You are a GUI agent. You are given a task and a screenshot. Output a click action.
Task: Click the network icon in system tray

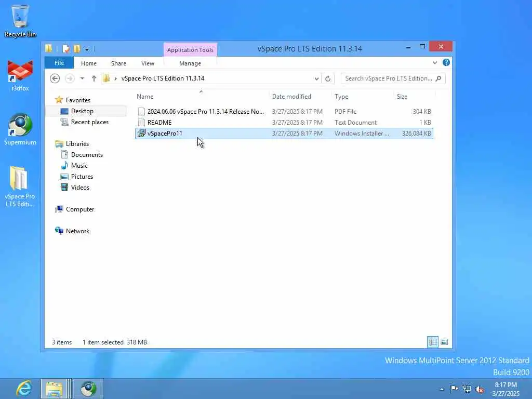467,389
